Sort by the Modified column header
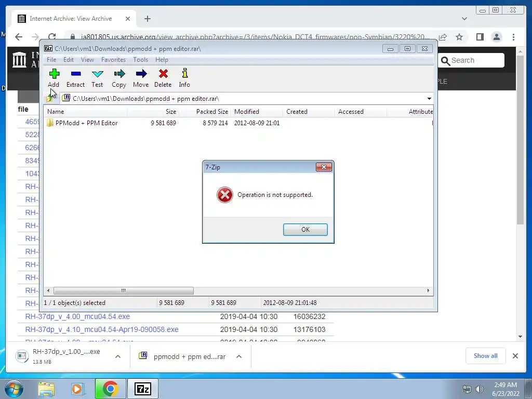 [x=257, y=112]
